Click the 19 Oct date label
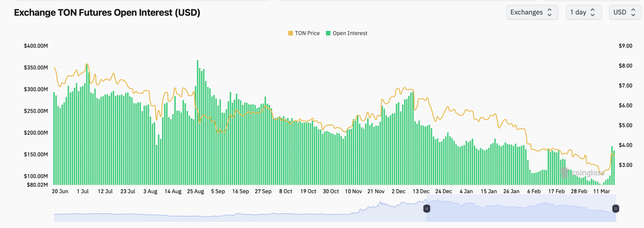644x228 pixels. click(x=308, y=191)
